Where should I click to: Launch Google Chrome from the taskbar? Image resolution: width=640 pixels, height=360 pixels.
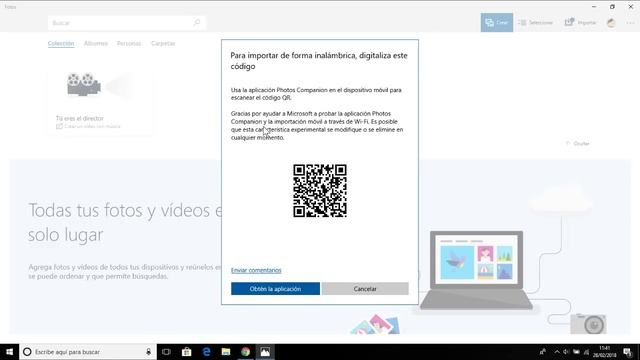coord(245,351)
